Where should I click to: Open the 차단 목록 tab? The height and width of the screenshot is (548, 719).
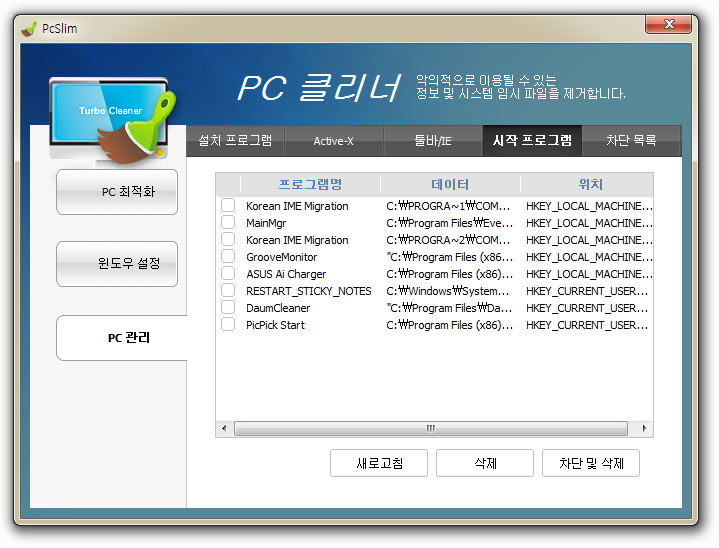[631, 141]
